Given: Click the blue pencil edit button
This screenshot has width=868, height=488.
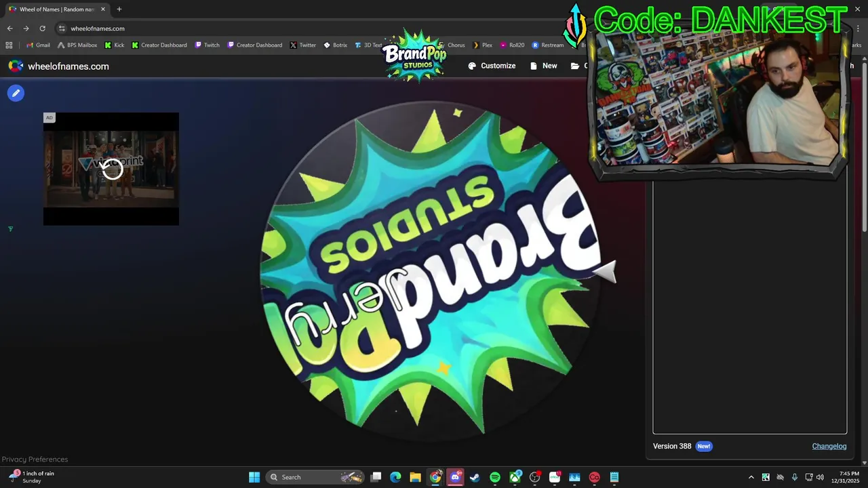Looking at the screenshot, I should click(16, 93).
